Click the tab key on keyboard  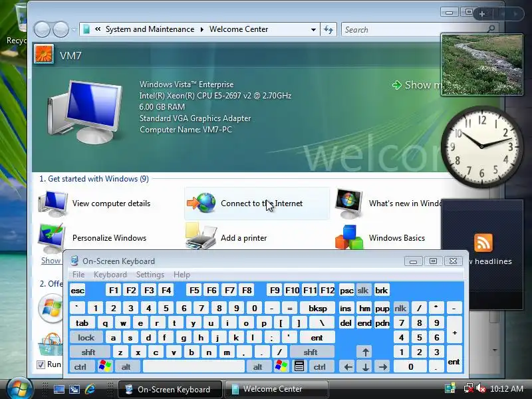point(82,323)
